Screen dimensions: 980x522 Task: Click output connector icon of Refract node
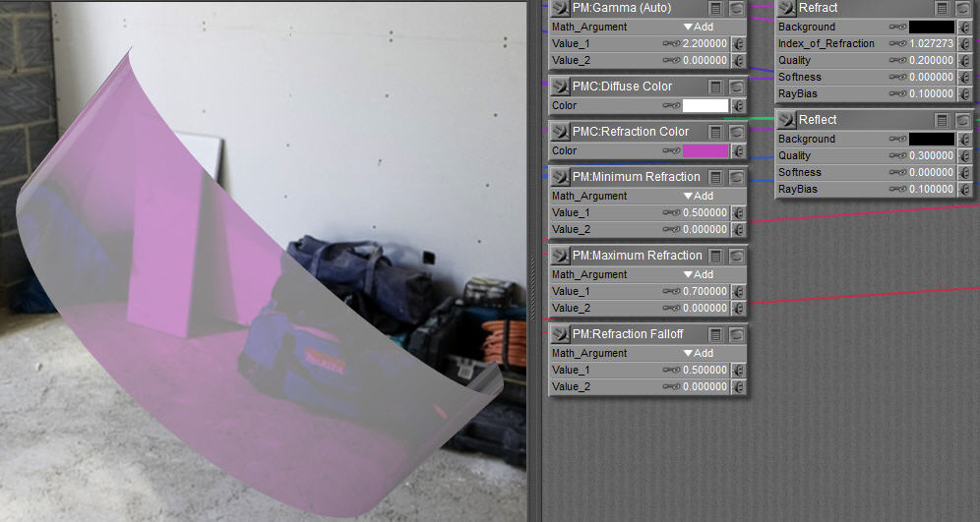tap(787, 8)
